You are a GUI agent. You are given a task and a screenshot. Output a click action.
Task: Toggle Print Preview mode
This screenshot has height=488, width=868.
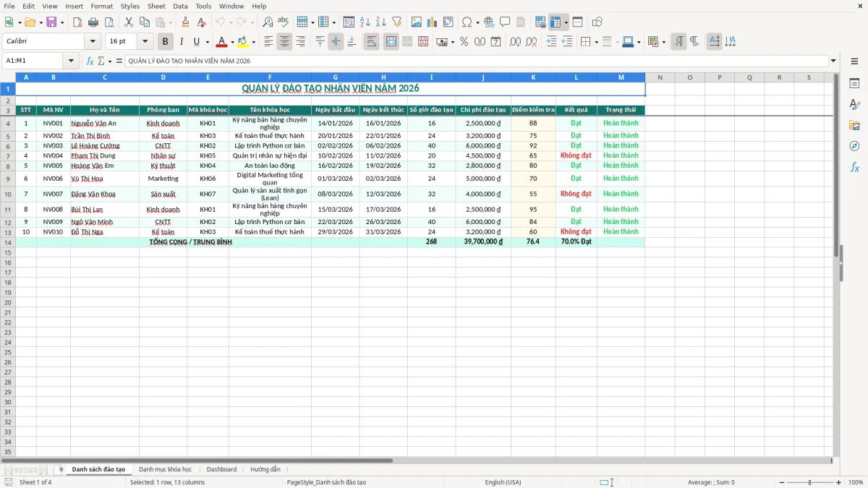tap(109, 22)
